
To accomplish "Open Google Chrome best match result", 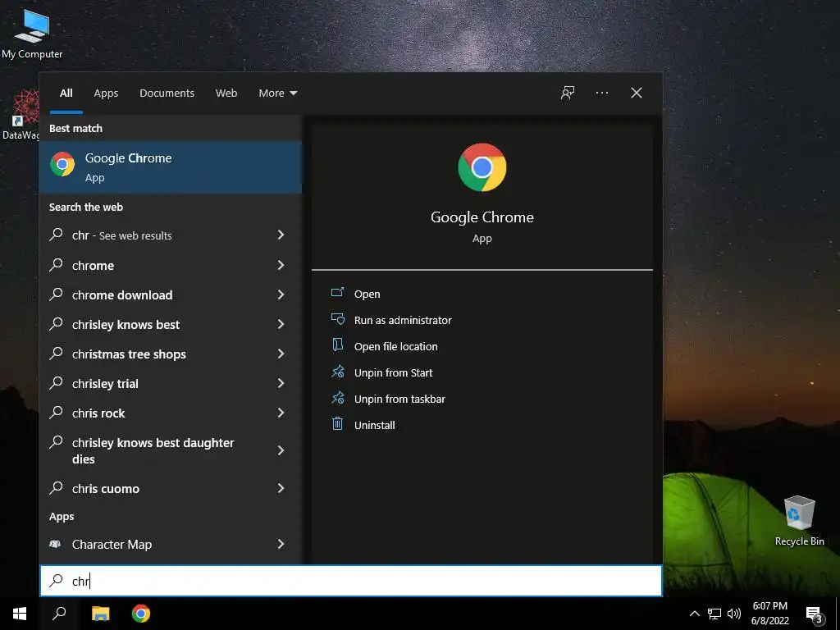I will [171, 167].
